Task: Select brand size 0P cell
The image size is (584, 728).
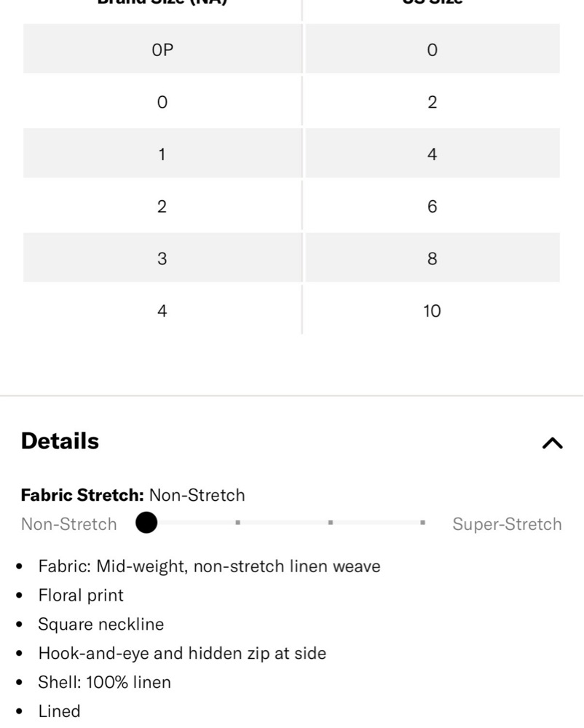Action: pyautogui.click(x=162, y=49)
